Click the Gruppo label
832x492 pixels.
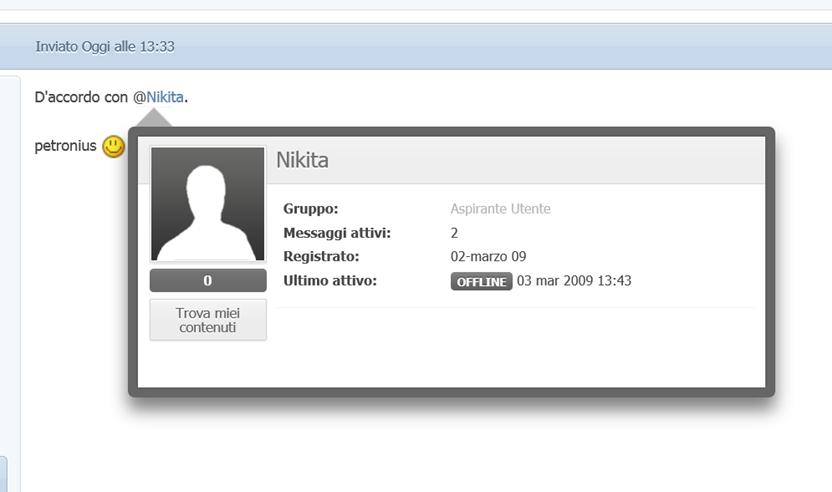click(311, 209)
